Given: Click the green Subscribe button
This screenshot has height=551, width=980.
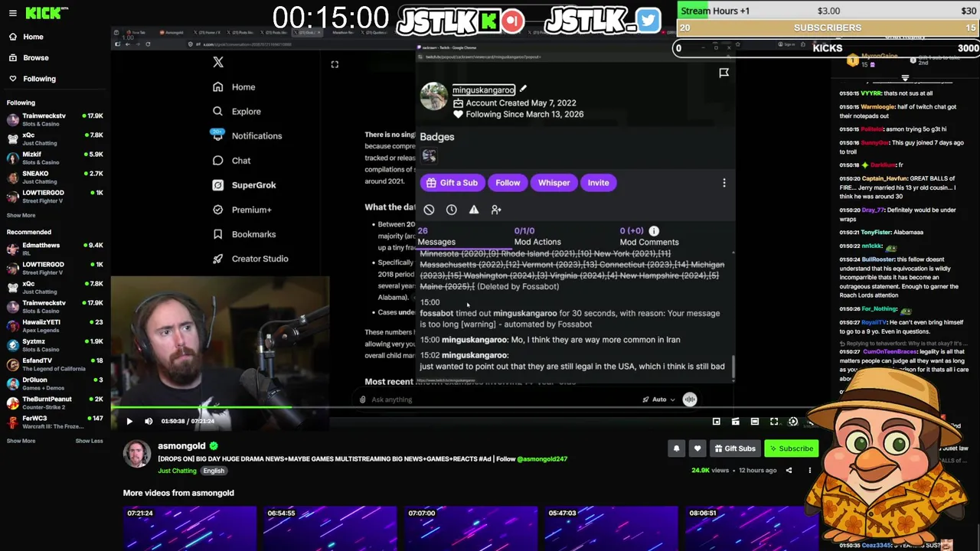Looking at the screenshot, I should tap(792, 448).
